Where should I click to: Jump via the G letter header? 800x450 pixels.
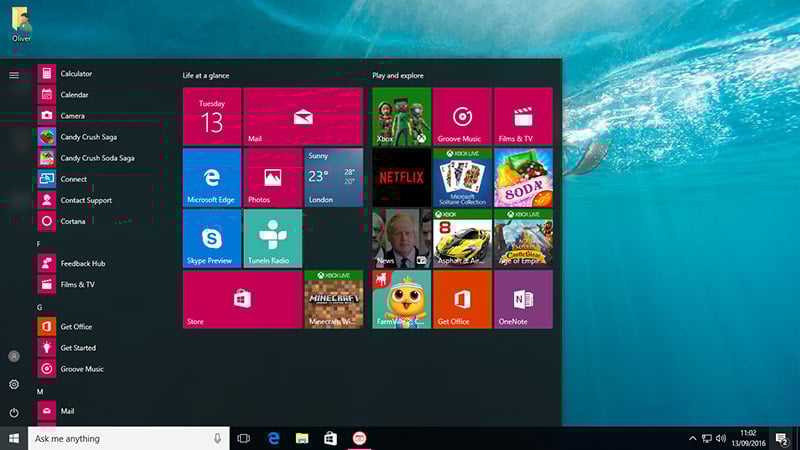click(x=39, y=307)
